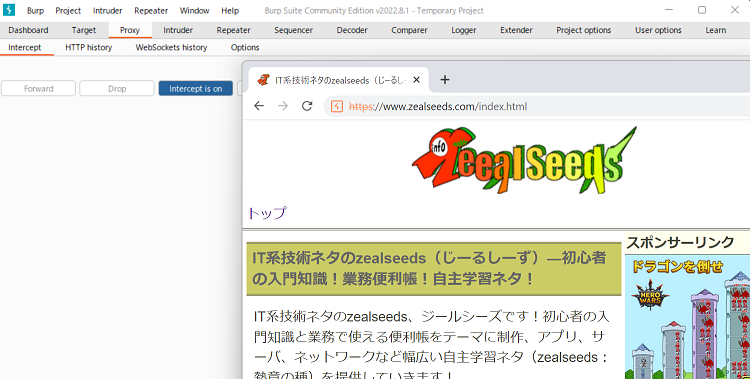
Task: Open the Intruder menu in menu bar
Action: [x=108, y=11]
